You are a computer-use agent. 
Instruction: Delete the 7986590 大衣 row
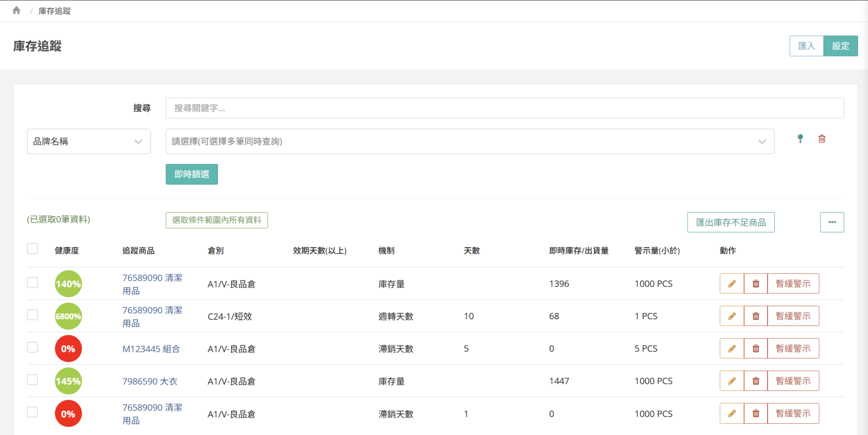[x=755, y=381]
